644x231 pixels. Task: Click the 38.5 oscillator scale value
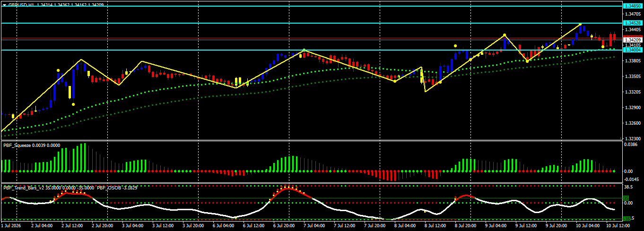tap(629, 187)
